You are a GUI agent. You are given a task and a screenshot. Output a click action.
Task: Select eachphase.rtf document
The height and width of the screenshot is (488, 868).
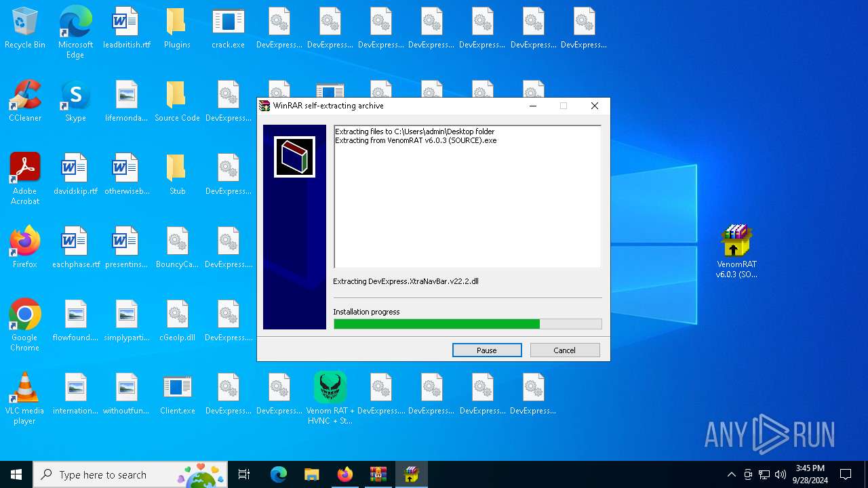pyautogui.click(x=75, y=248)
